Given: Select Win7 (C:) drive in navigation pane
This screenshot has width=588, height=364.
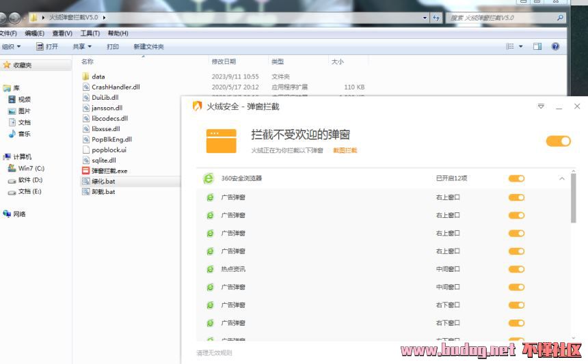Looking at the screenshot, I should point(31,168).
